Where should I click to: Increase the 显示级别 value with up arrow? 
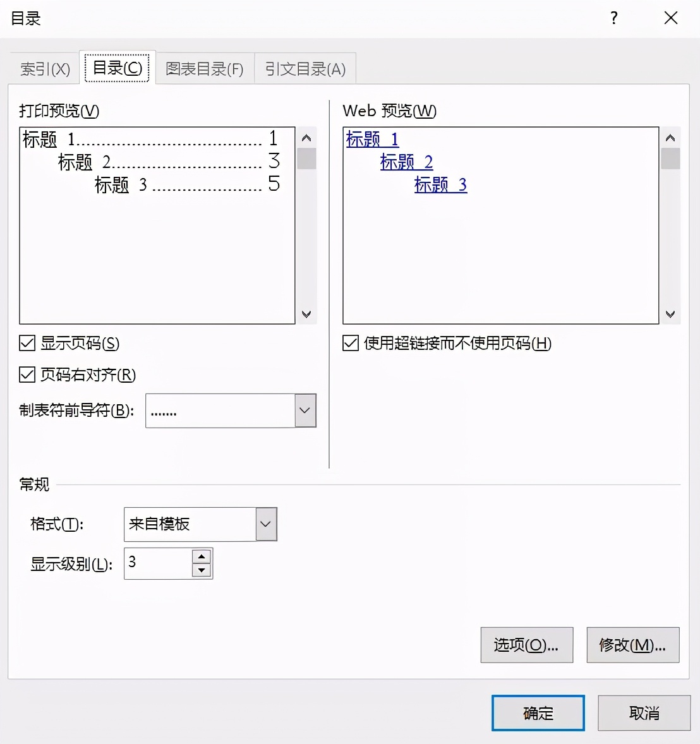tap(202, 556)
